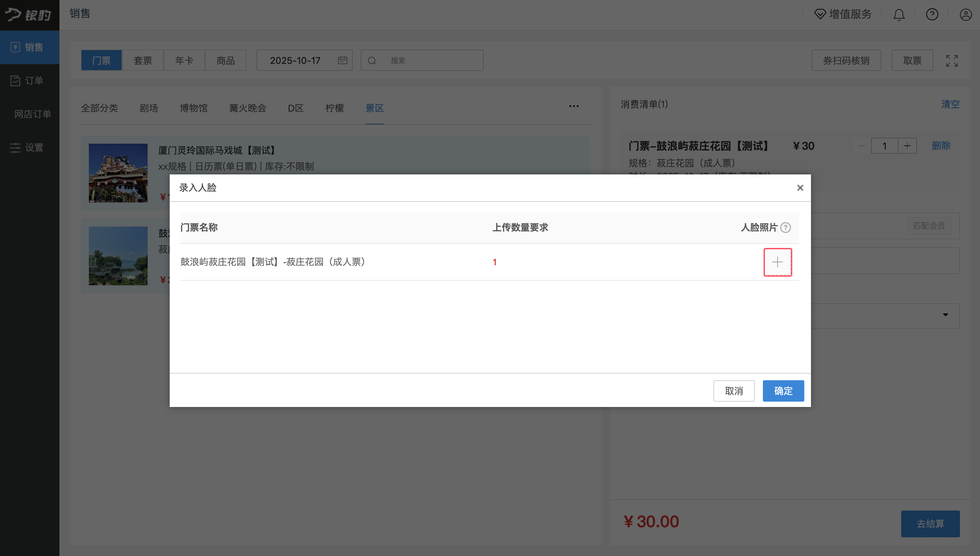Open the dropdown arrow in checkout panel
This screenshot has width=980, height=556.
coord(945,315)
